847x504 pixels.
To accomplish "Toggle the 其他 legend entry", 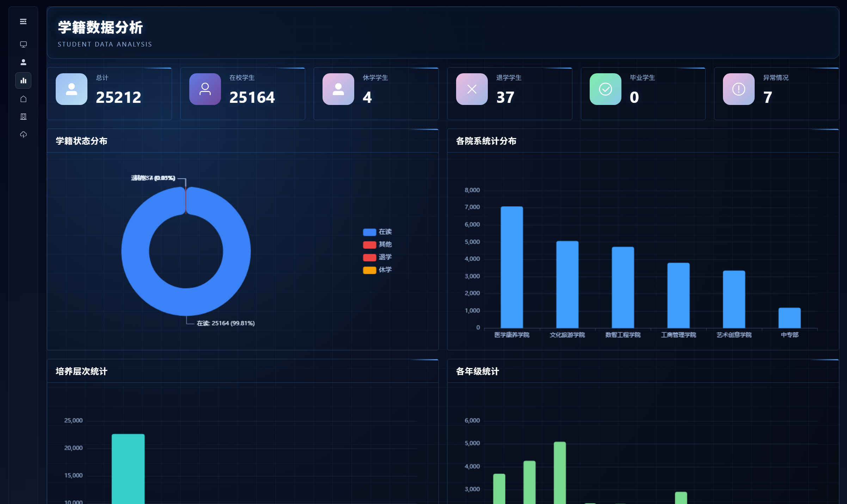I will click(x=378, y=244).
